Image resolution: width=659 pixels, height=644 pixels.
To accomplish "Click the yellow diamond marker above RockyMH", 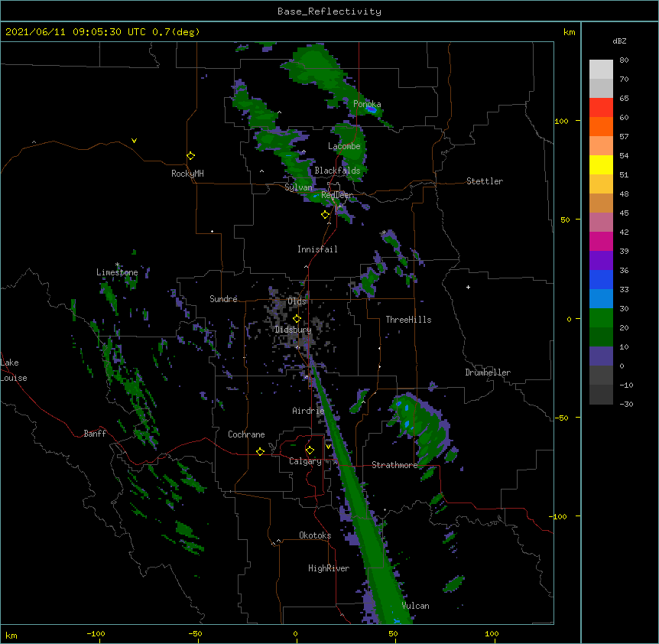I will pos(190,155).
